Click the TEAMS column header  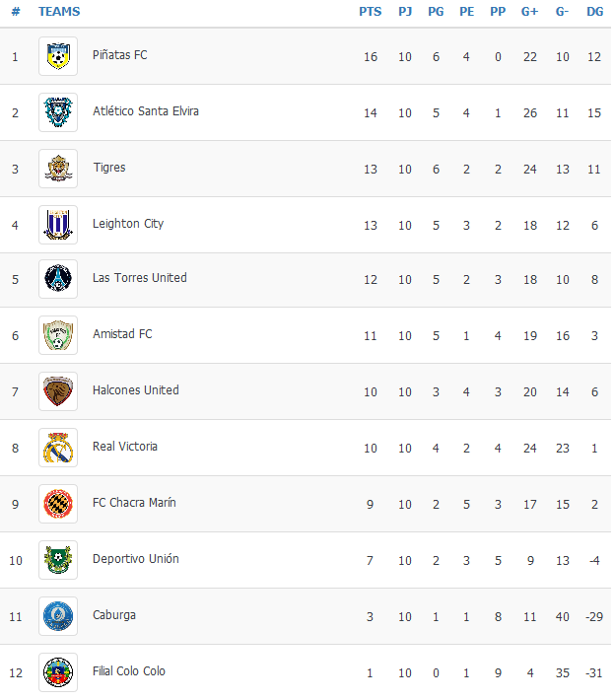point(59,12)
